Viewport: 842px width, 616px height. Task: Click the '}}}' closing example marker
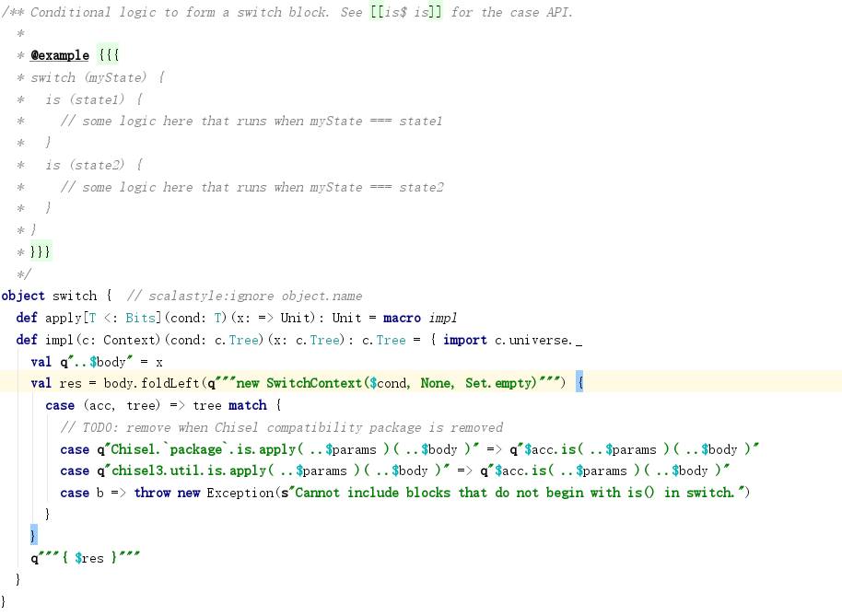41,251
